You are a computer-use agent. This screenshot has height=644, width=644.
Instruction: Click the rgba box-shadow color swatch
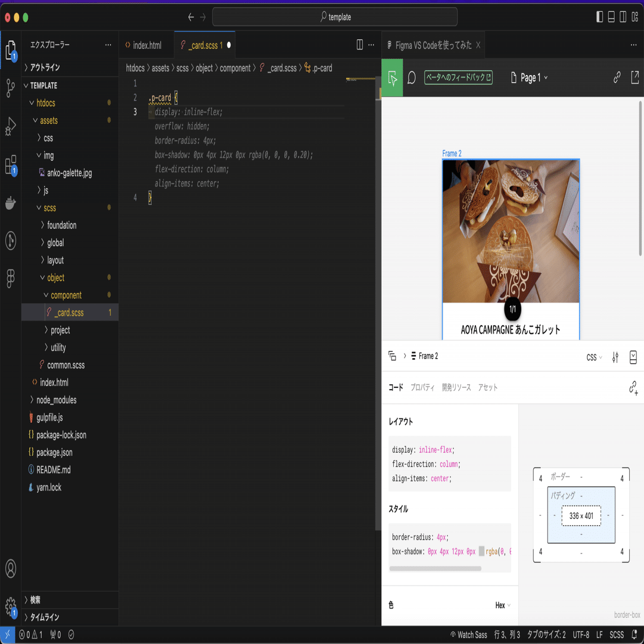coord(481,551)
